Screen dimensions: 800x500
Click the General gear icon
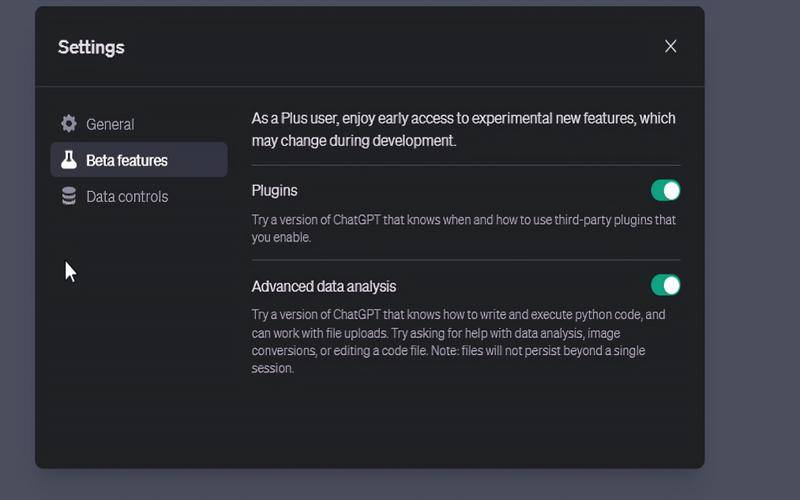[x=69, y=124]
